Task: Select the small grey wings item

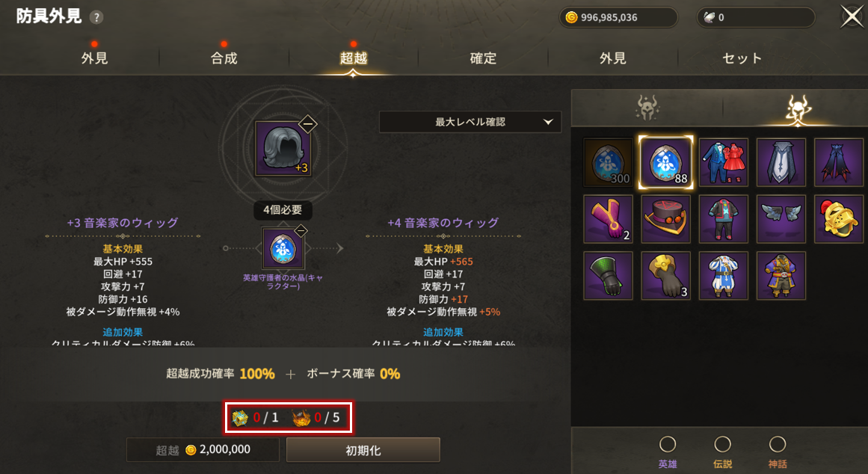Action: point(781,219)
